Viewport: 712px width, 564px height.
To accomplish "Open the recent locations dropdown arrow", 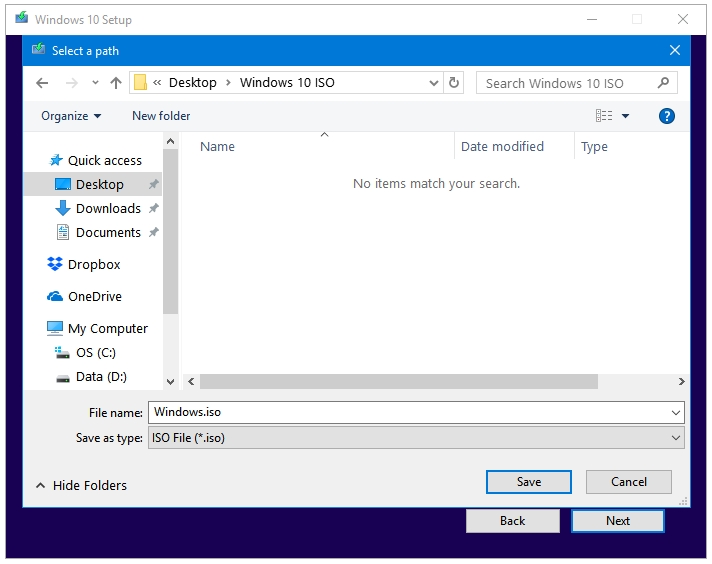I will [x=95, y=83].
